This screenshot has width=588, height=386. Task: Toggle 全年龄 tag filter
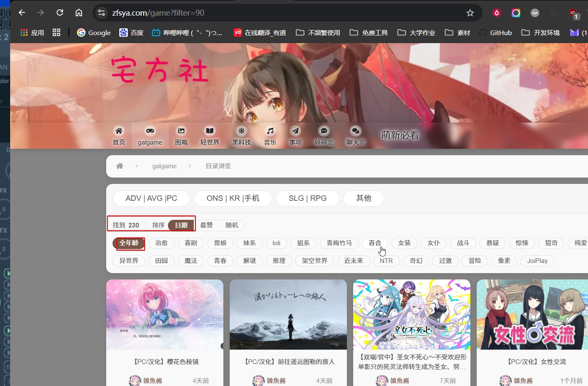tap(129, 243)
